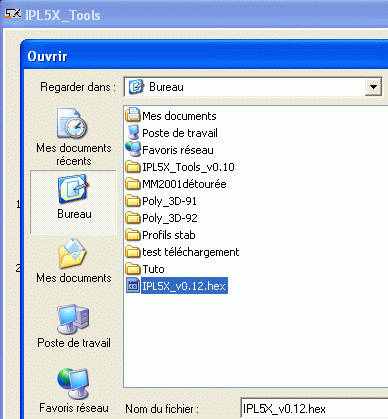Click the Ouvrir dialog title bar

pos(205,55)
